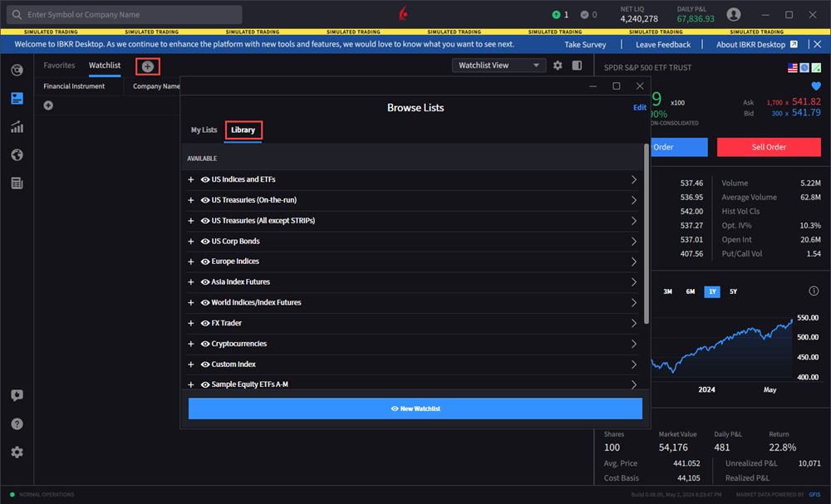Viewport: 831px width, 504px height.
Task: Open the bar chart icon in sidebar
Action: 17,127
